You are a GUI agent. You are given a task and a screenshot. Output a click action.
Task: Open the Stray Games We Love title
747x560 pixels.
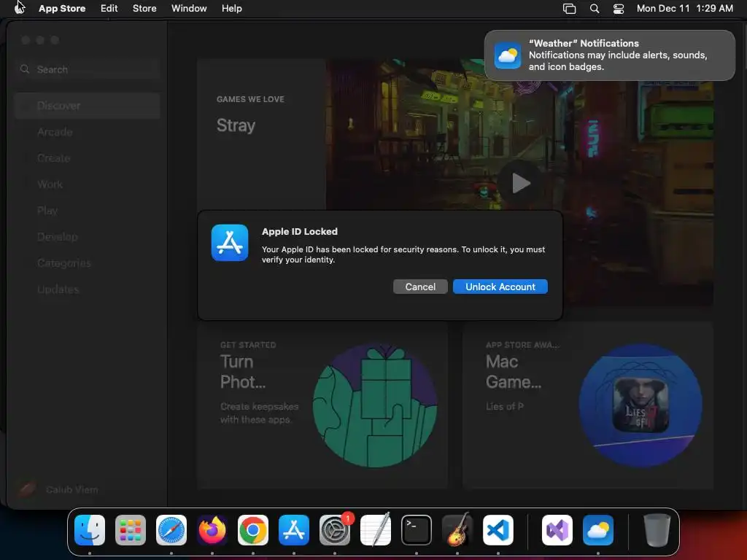tap(236, 125)
